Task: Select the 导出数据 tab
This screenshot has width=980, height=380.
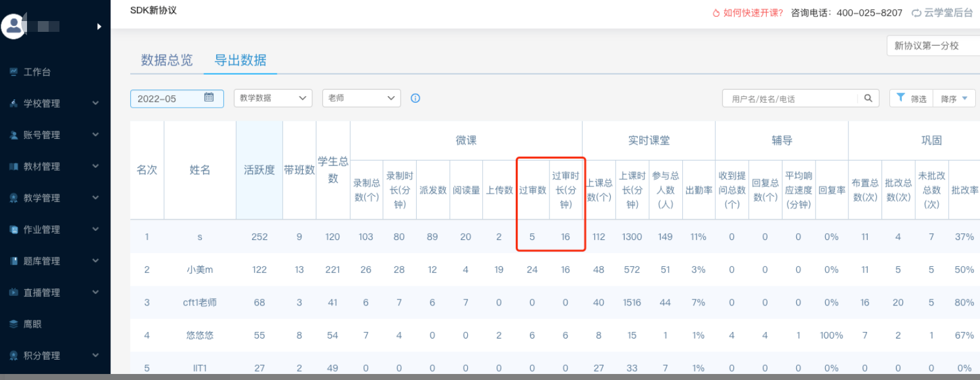Action: 240,60
